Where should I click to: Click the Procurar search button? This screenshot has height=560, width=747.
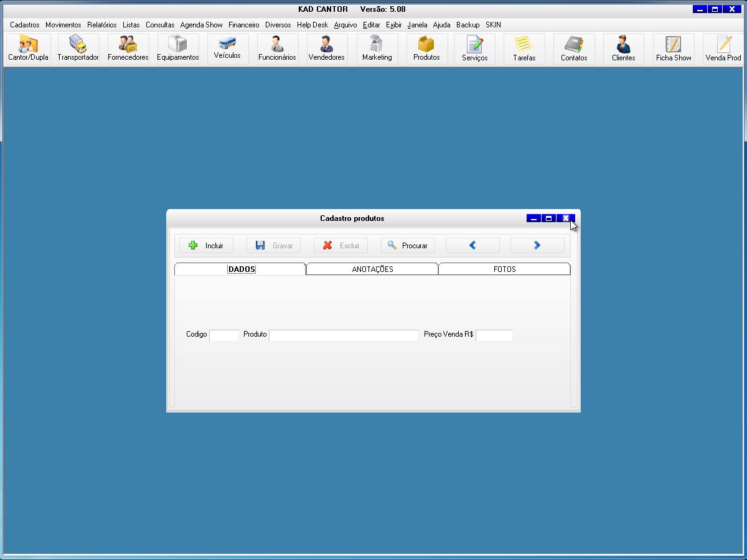tap(408, 246)
